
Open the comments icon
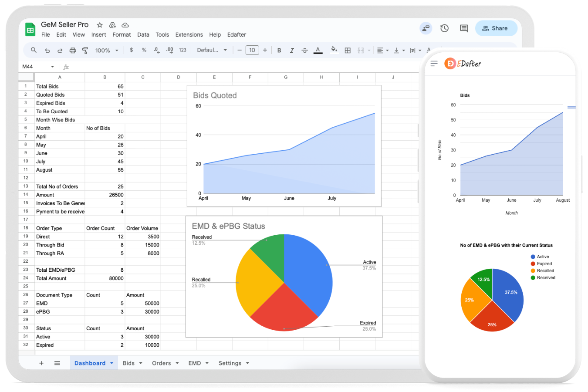pyautogui.click(x=464, y=28)
